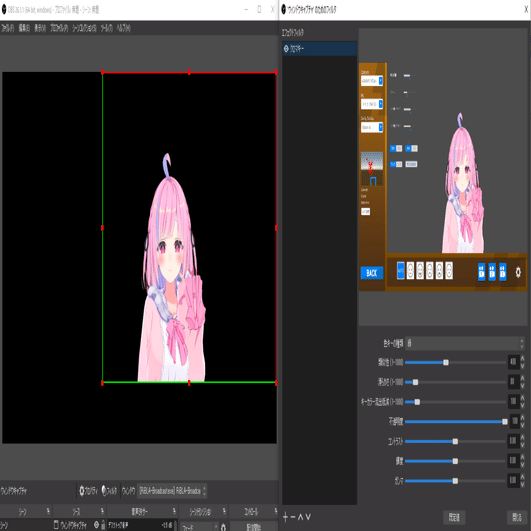Select the クロマキー filter in the list

319,49
